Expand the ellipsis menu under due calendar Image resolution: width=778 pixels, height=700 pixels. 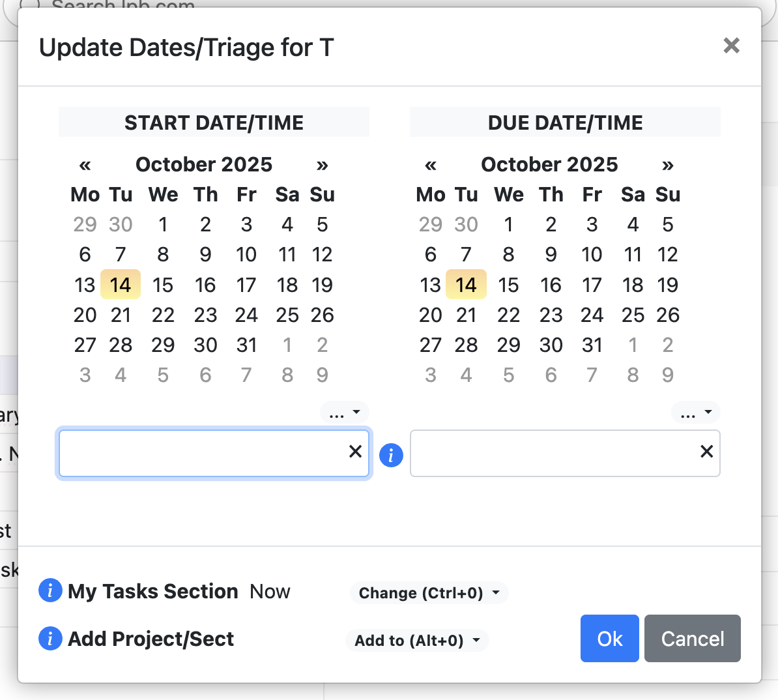tap(695, 413)
